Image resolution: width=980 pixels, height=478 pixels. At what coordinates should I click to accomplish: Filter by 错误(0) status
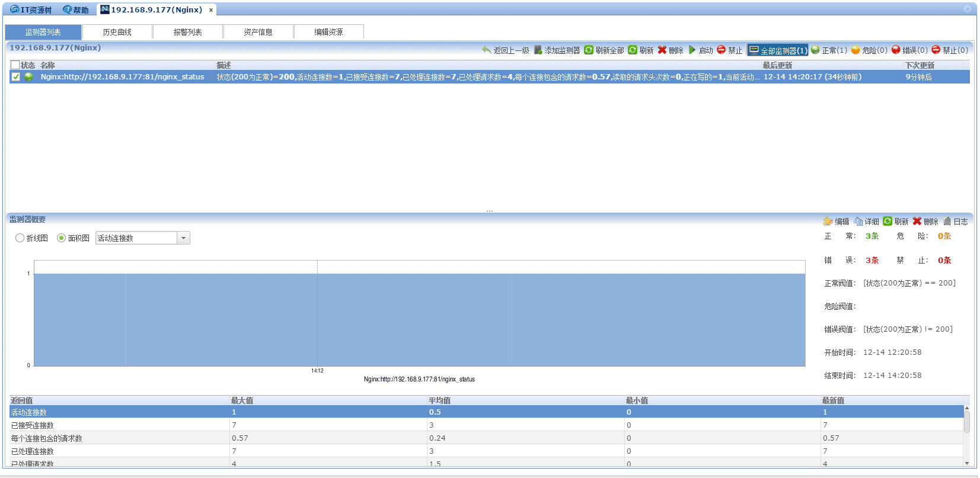(x=909, y=50)
